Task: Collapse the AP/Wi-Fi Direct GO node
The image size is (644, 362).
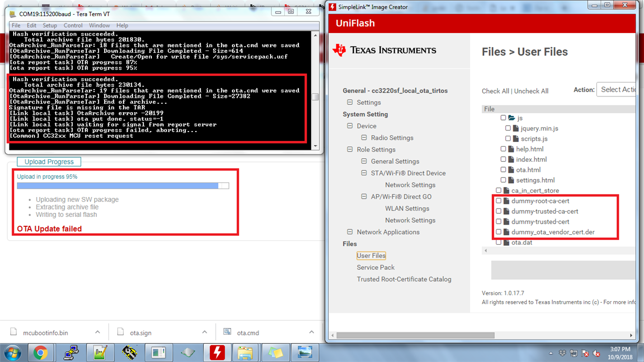Action: (364, 196)
